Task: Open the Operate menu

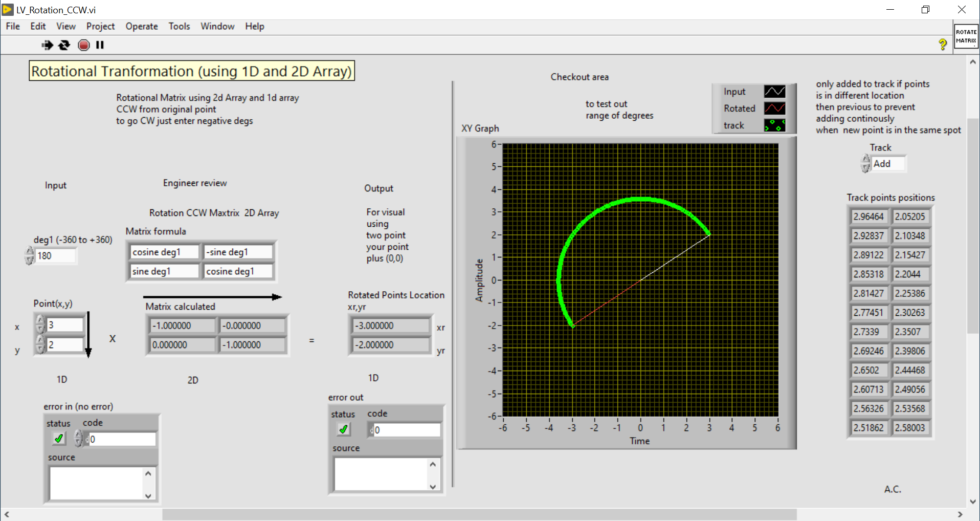Action: [141, 26]
